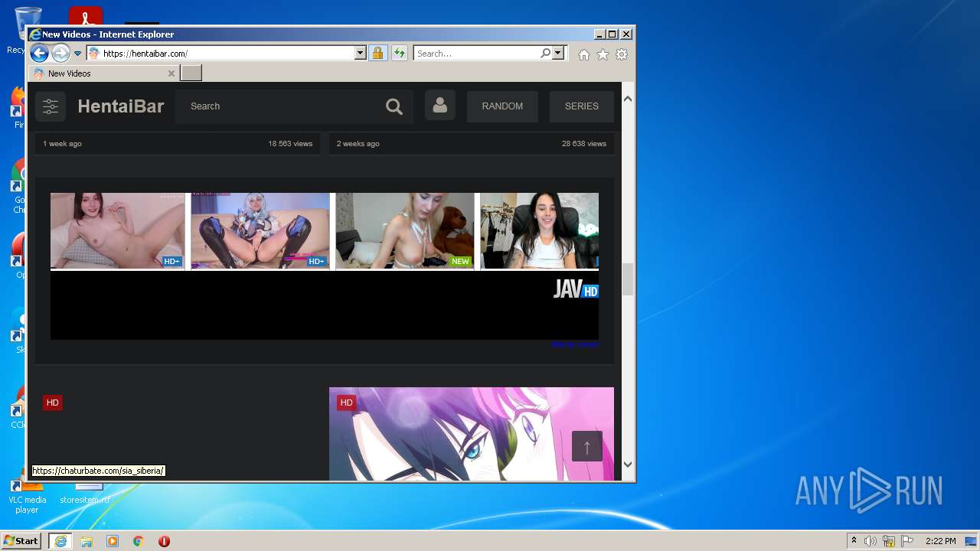Click the '2 weeks ago' text
Viewport: 980px width, 551px height.
point(358,144)
